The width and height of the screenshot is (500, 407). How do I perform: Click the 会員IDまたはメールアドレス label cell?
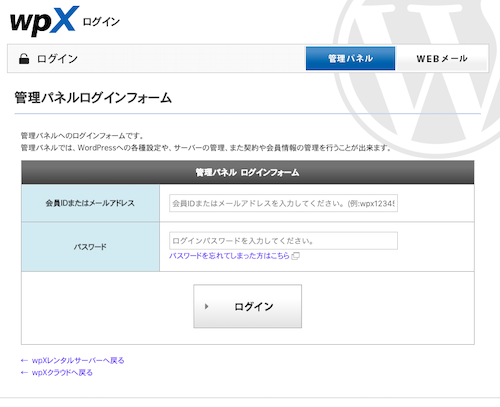(90, 203)
